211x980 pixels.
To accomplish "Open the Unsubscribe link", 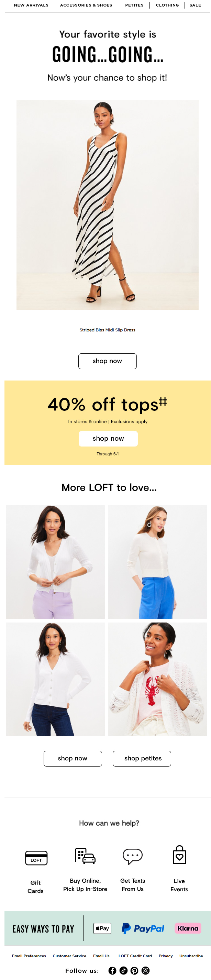I will tap(191, 956).
